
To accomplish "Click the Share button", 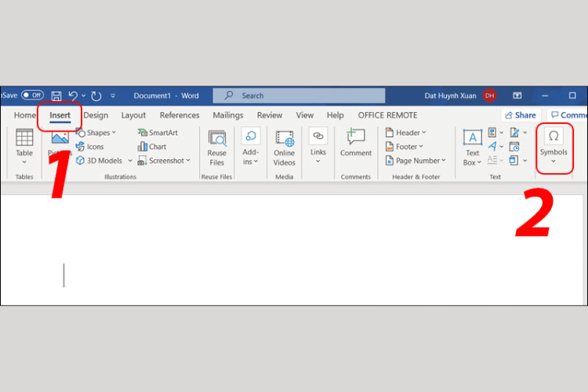I will click(521, 115).
